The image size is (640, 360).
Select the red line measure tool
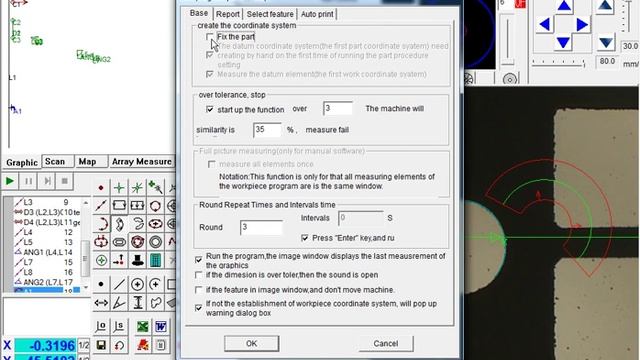point(101,206)
